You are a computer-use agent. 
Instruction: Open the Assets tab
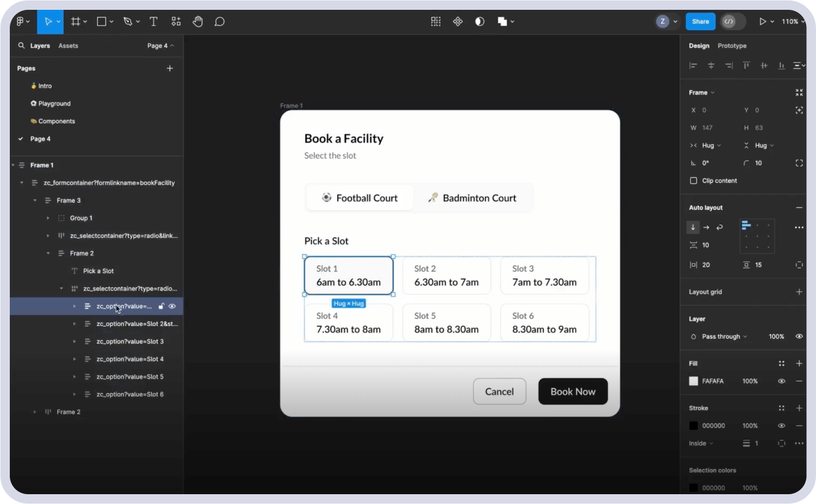pos(68,46)
